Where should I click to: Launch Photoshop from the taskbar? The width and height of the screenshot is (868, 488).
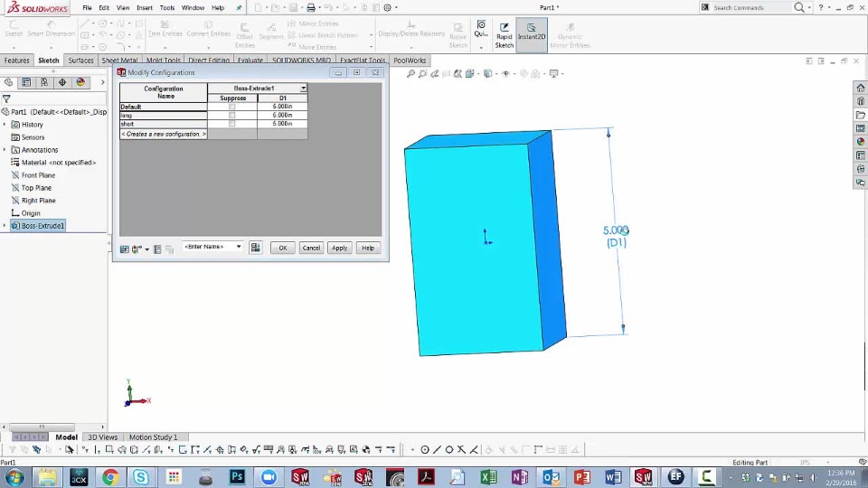237,477
